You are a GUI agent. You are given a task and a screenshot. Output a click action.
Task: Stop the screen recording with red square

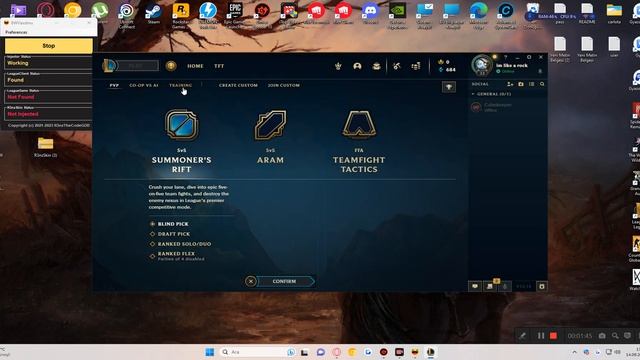[553, 336]
